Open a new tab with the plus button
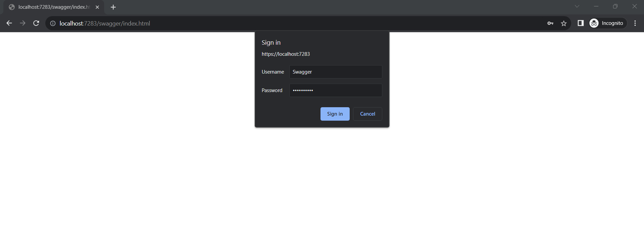Screen dimensions: 644x246 tap(113, 7)
